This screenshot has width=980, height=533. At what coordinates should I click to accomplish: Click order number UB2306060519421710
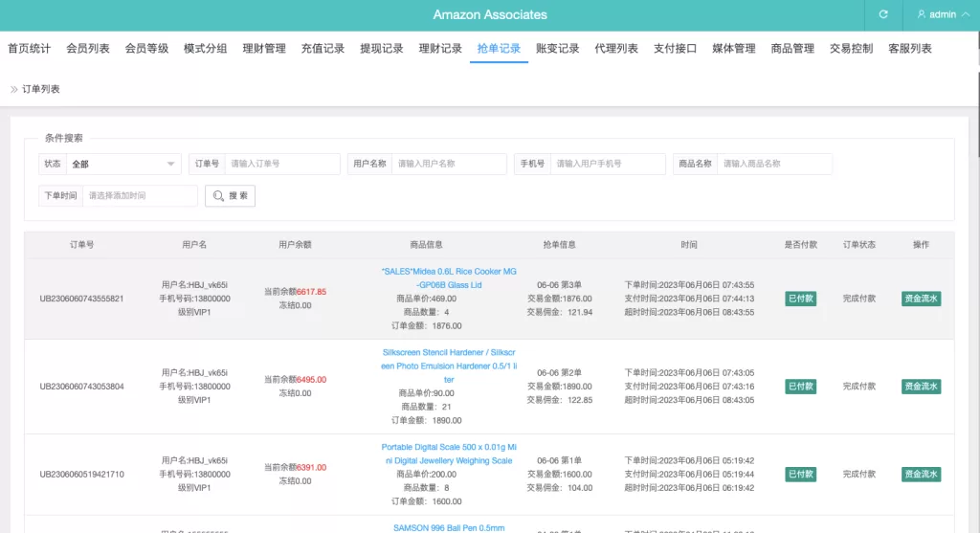(82, 475)
